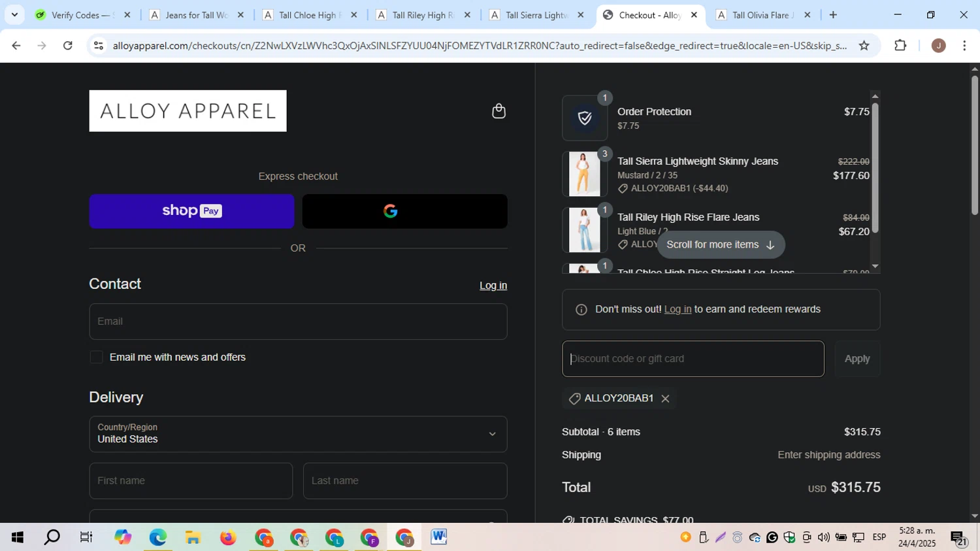Screen dimensions: 980x551
Task: Open the Tall Riley Flare Jeans thumbnail
Action: (x=585, y=230)
